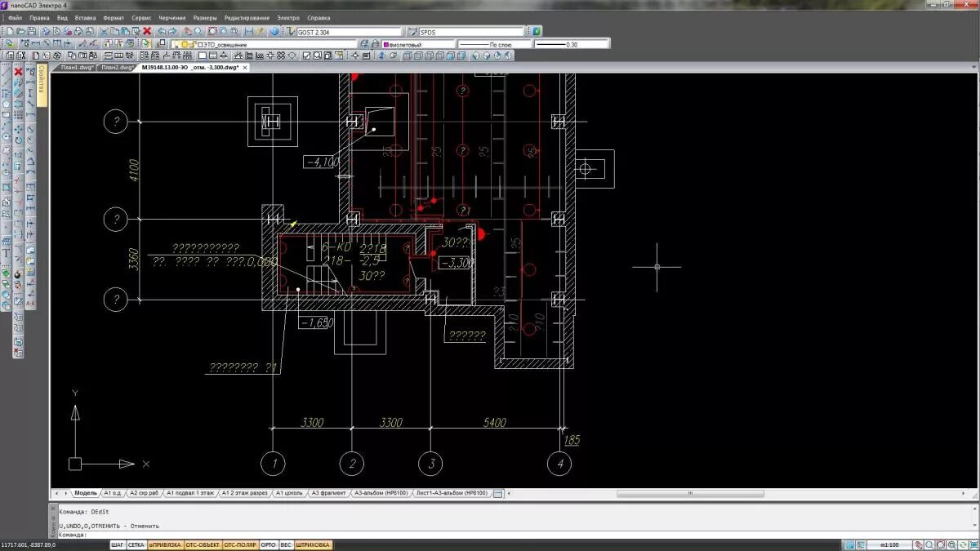Viewport: 980px width, 551px height.
Task: Click the text style icon before GOST 2.304
Action: point(290,31)
